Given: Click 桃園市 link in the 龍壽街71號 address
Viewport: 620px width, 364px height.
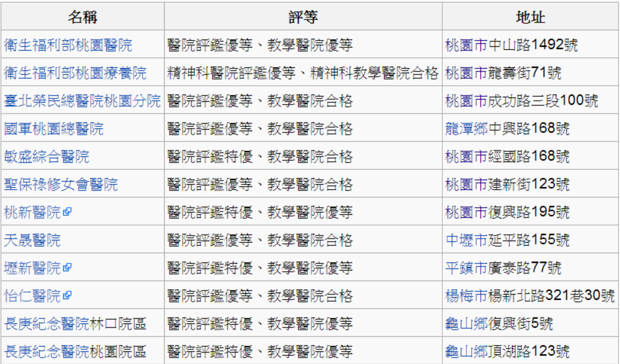Looking at the screenshot, I should (466, 73).
